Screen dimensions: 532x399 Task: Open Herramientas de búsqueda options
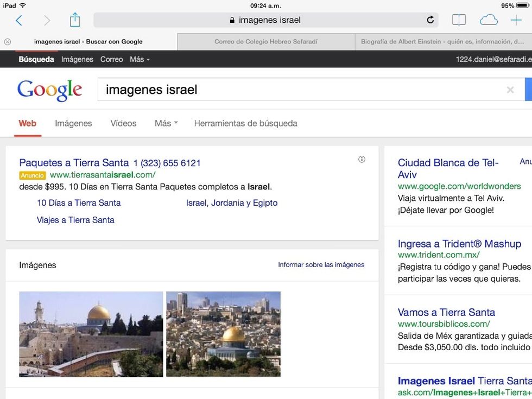coord(245,123)
